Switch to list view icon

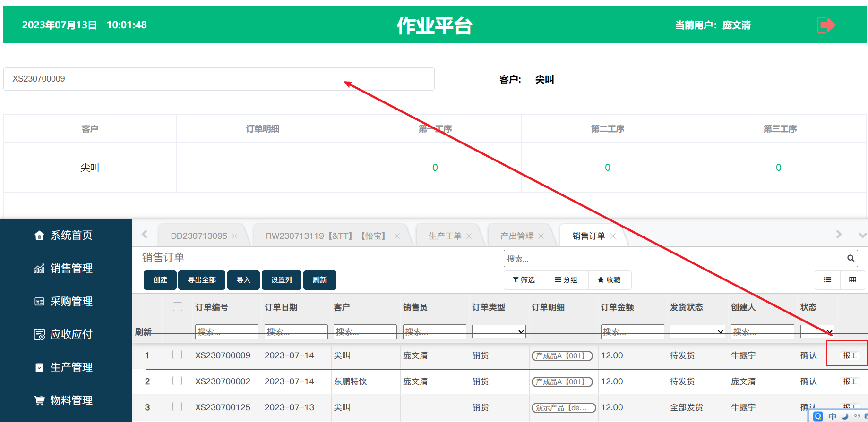(x=827, y=280)
